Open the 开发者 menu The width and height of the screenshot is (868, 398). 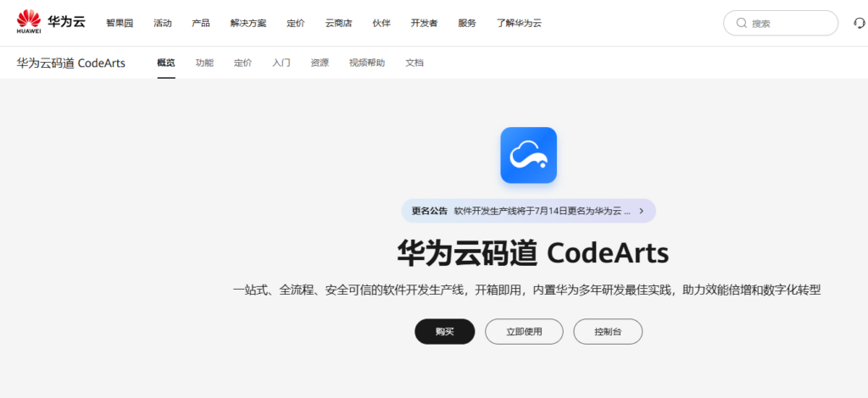click(x=424, y=23)
